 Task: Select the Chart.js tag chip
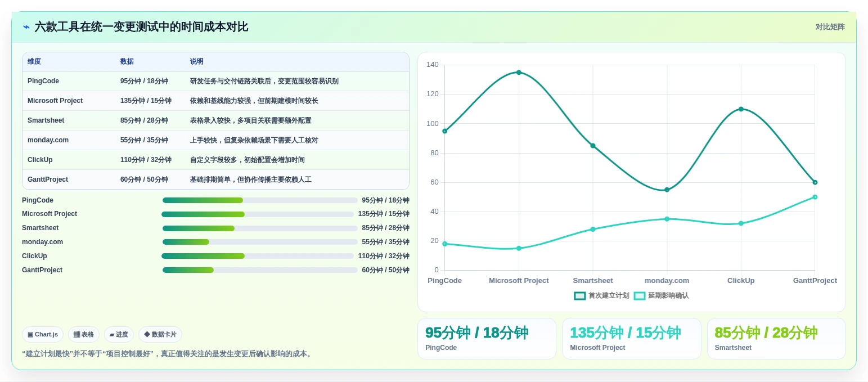43,334
